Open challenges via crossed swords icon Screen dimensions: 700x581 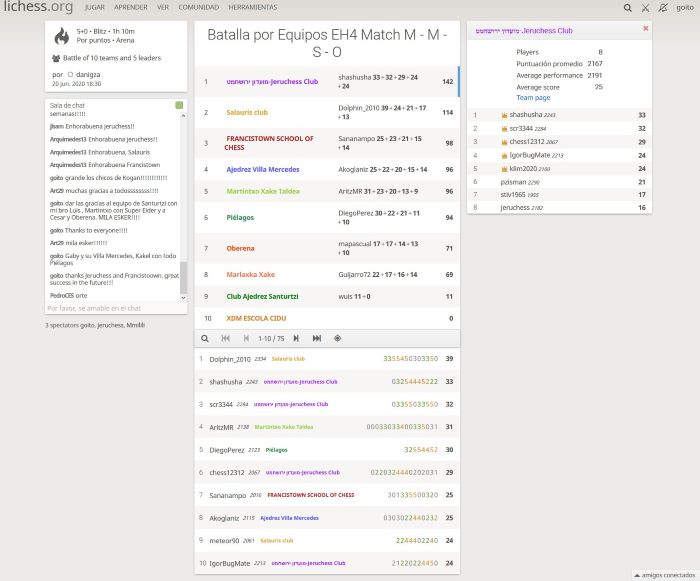[x=645, y=7]
